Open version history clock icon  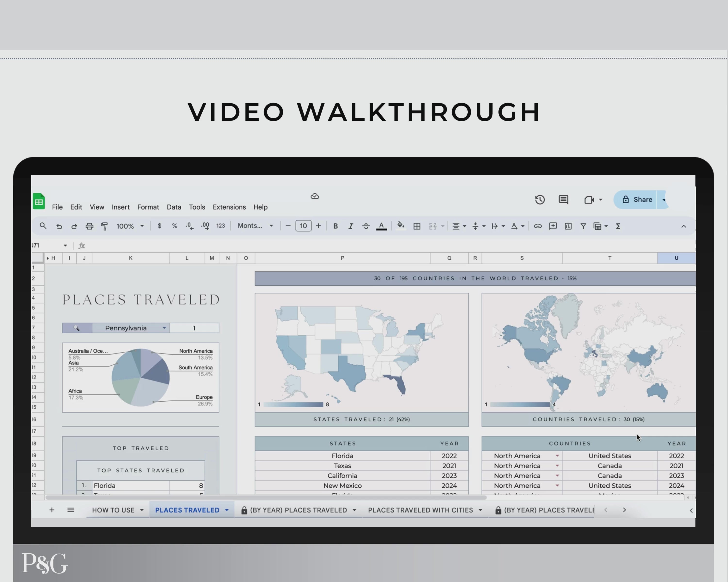[540, 200]
